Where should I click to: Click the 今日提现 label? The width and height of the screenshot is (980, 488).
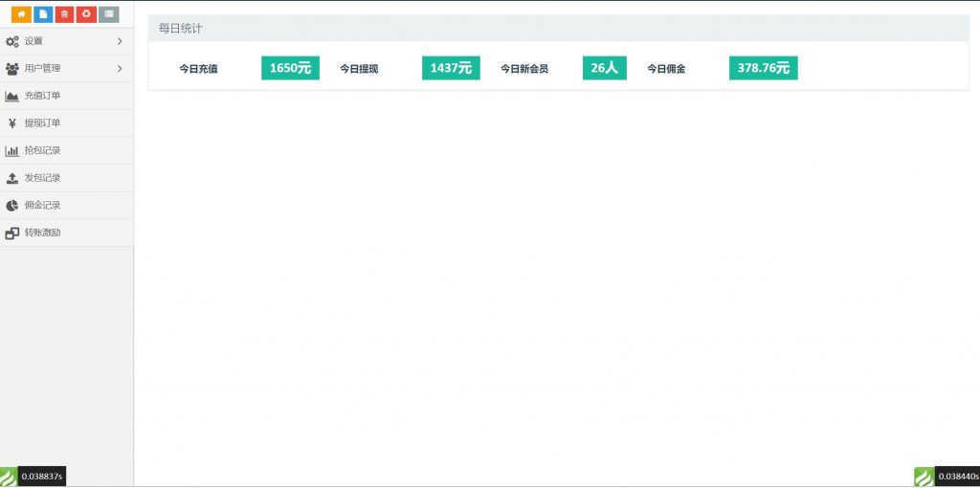point(359,69)
